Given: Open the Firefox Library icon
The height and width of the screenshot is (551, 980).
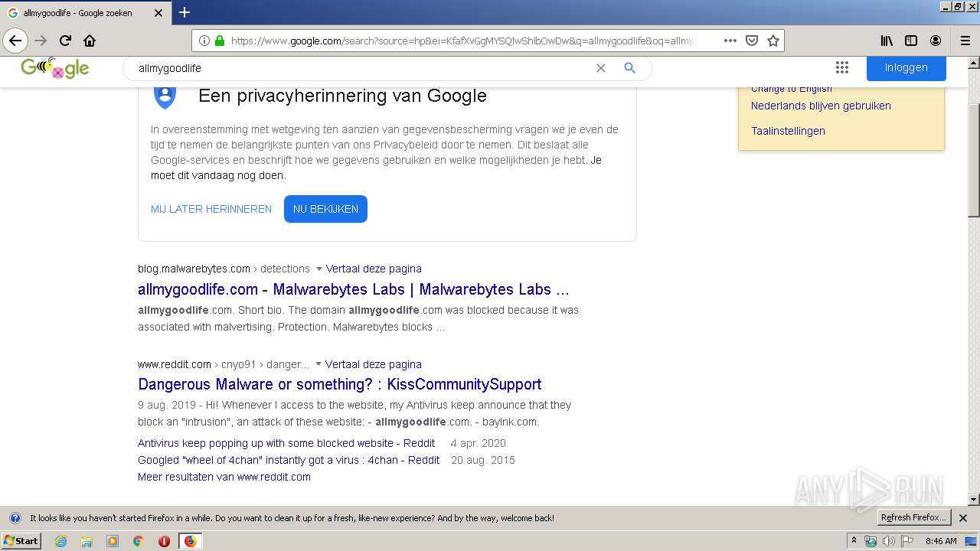Looking at the screenshot, I should tap(887, 41).
